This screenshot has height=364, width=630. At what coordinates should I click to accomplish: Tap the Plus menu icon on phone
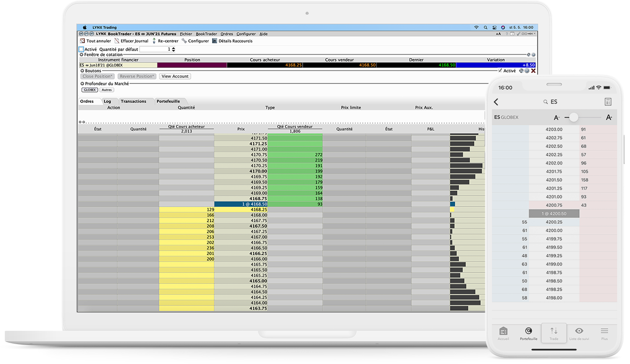pyautogui.click(x=604, y=331)
